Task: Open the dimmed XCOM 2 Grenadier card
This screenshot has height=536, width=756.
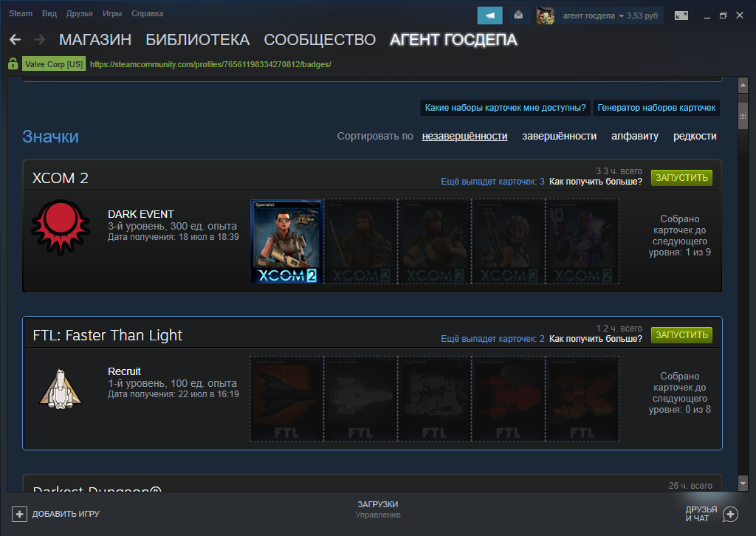Action: tap(434, 241)
